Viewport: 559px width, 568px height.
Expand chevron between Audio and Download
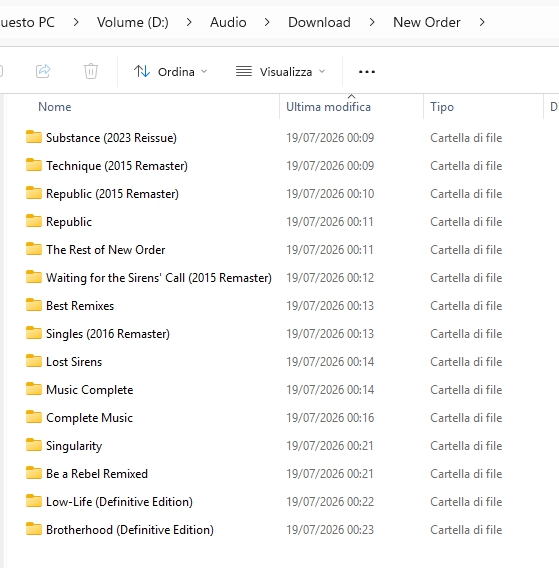click(x=267, y=22)
